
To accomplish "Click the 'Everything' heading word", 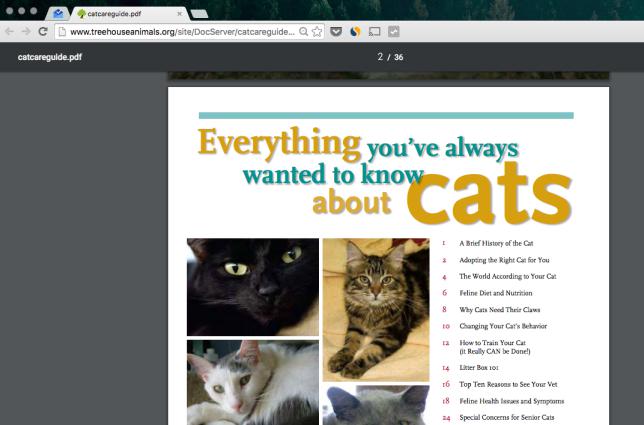I will 279,144.
